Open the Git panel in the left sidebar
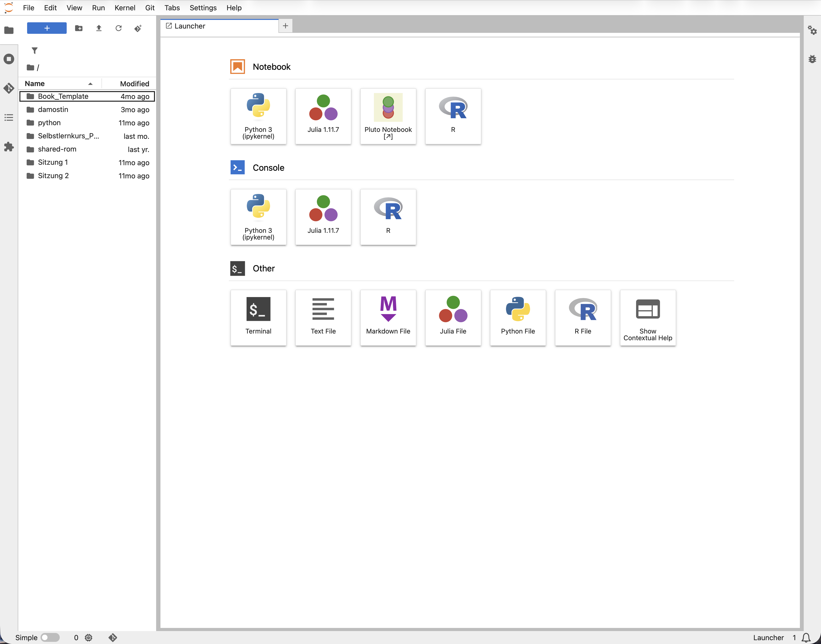 pyautogui.click(x=9, y=88)
